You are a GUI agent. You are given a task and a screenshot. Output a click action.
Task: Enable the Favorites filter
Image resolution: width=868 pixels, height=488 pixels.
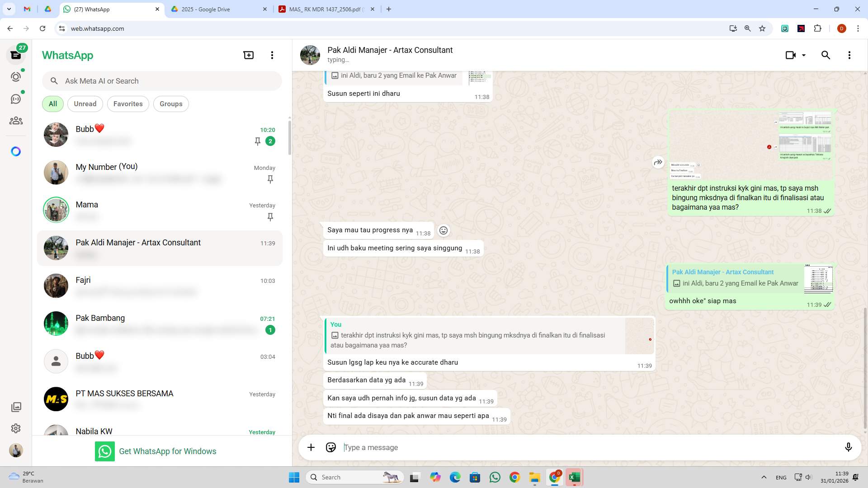[128, 103]
